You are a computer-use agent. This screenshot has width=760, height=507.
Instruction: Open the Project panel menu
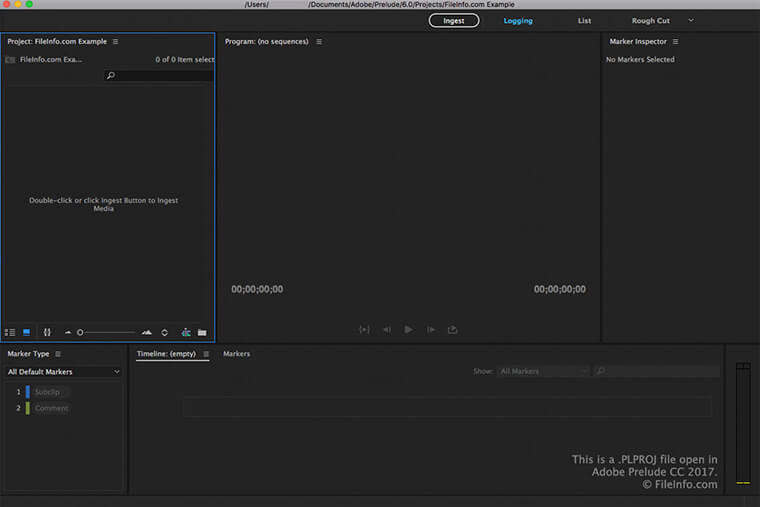click(x=115, y=42)
